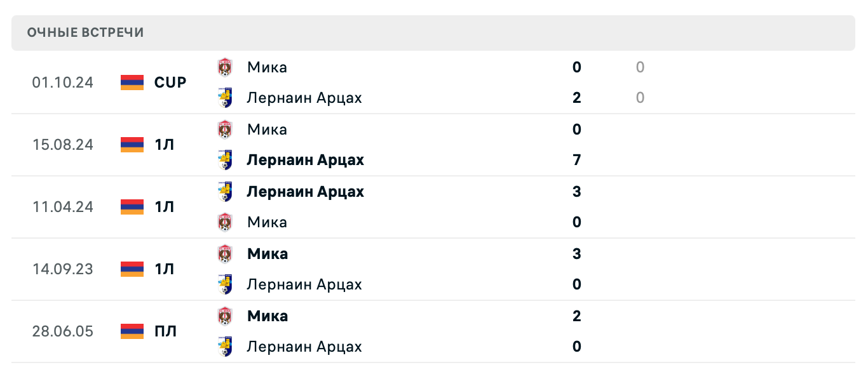
Task: Click Mika logo in 28.06.05 match
Action: (x=225, y=316)
